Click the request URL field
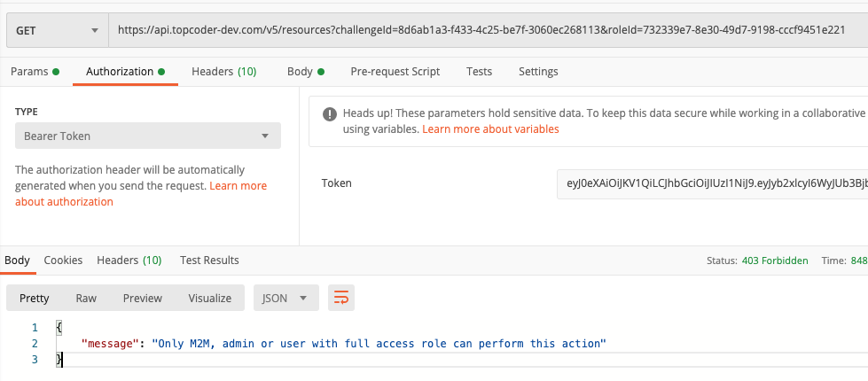 tap(489, 30)
